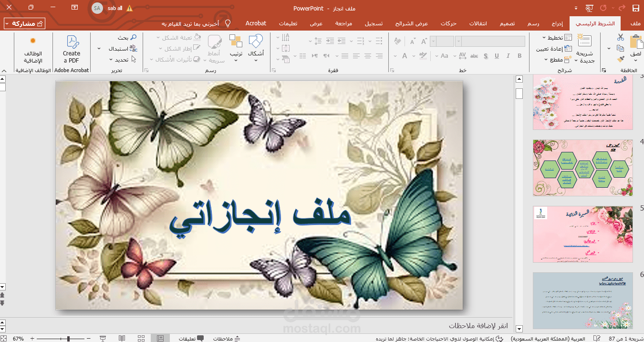Click the Notes (ملاحظات) button in status bar
644x342 pixels.
pyautogui.click(x=225, y=338)
